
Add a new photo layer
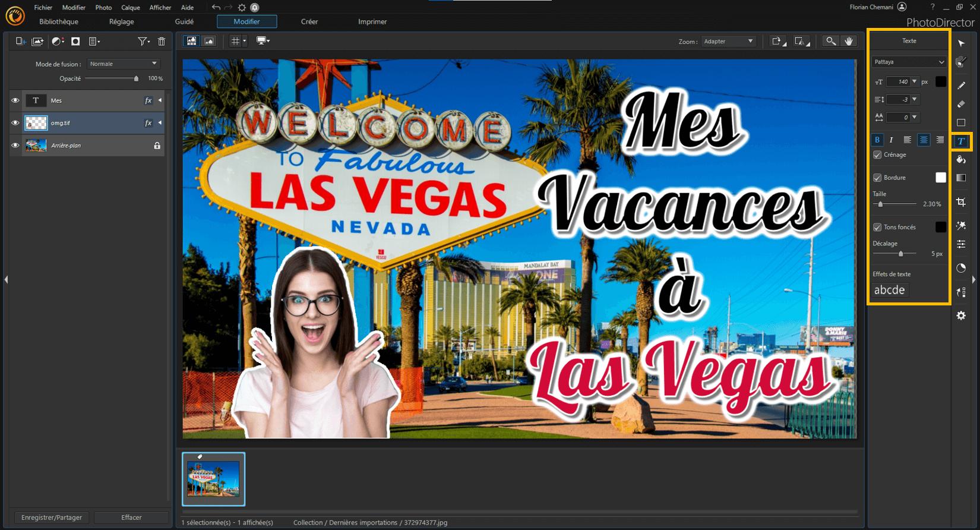pyautogui.click(x=37, y=41)
